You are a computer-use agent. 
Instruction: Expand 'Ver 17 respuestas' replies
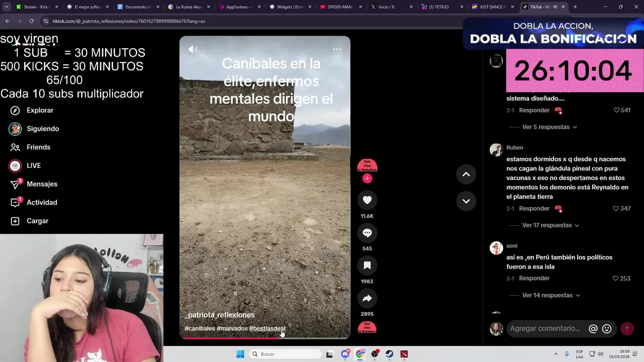pyautogui.click(x=550, y=225)
